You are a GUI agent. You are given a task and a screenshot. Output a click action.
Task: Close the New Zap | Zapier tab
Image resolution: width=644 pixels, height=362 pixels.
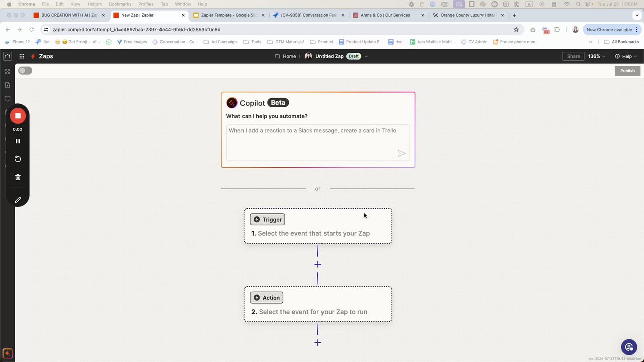coord(183,15)
